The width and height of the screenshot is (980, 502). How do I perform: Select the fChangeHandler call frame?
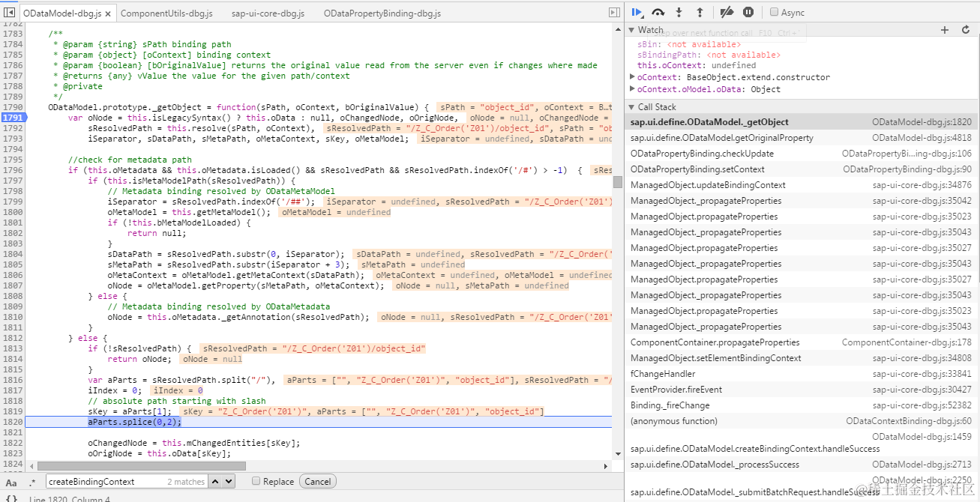tap(802, 374)
